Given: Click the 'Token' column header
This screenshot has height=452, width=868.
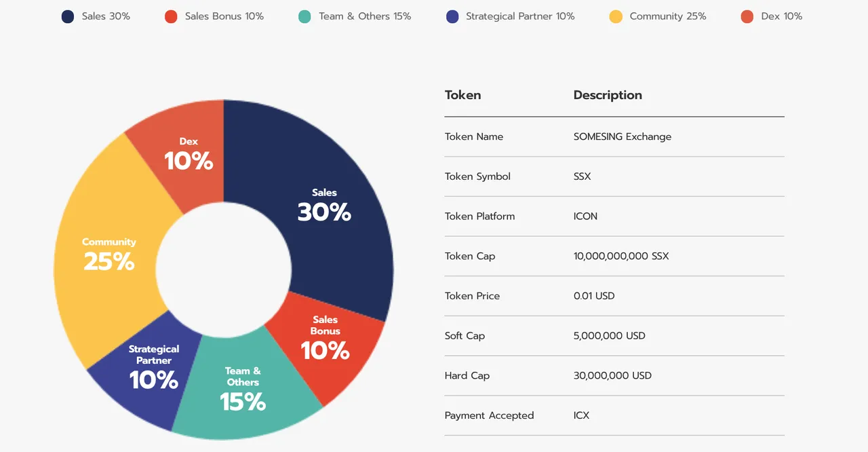Looking at the screenshot, I should pyautogui.click(x=462, y=95).
